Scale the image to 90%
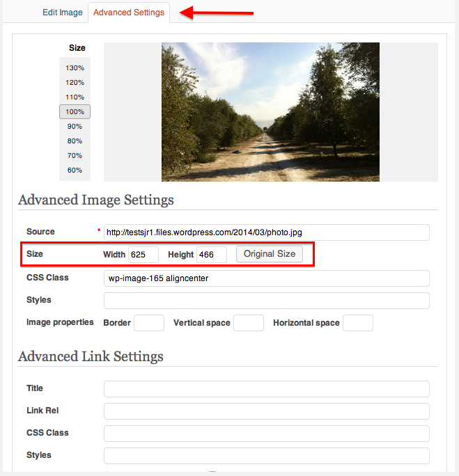This screenshot has width=459, height=476. [75, 126]
